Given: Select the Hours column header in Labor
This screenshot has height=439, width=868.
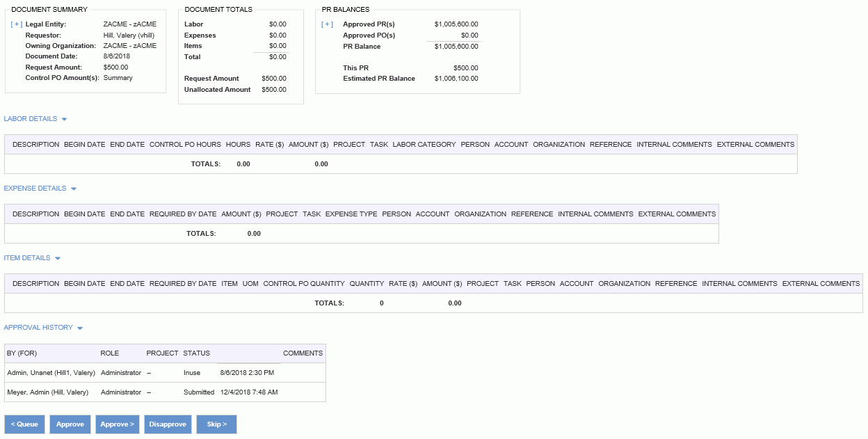Looking at the screenshot, I should click(x=238, y=145).
